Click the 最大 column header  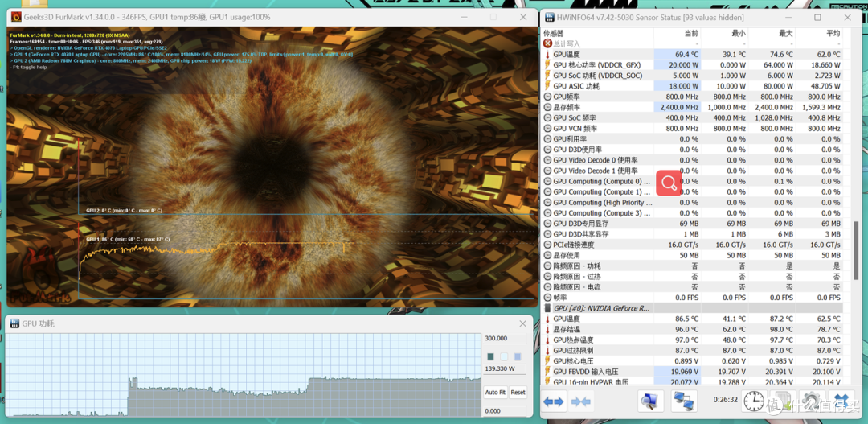[x=785, y=33]
